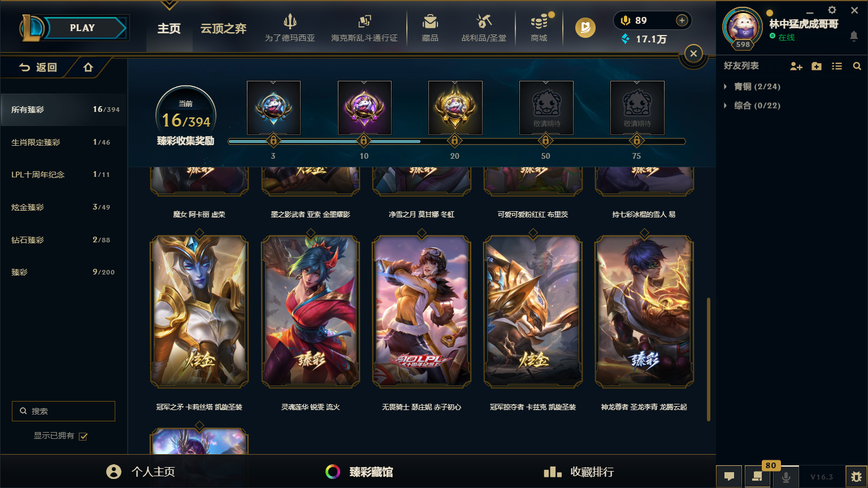Click the microphone icon in bottom bar
868x488 pixels.
click(785, 477)
